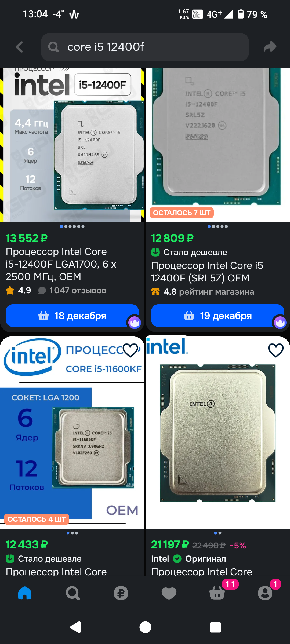This screenshot has width=290, height=644.
Task: Tap the share arrow icon
Action: 270,47
